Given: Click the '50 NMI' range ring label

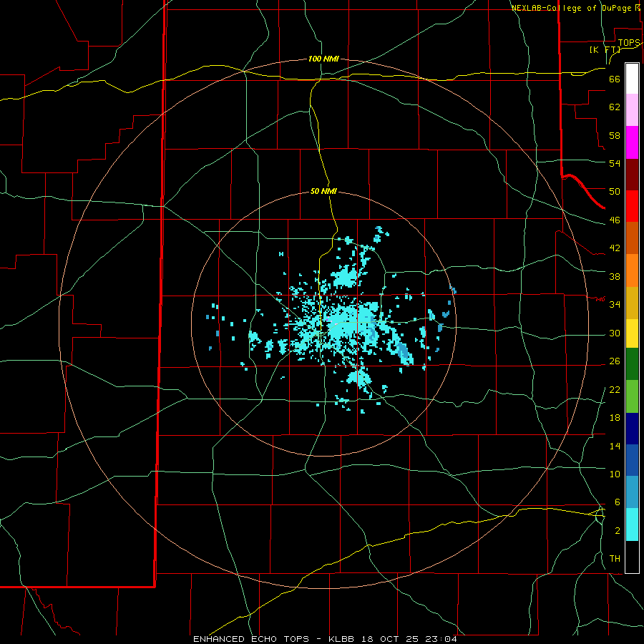Looking at the screenshot, I should pyautogui.click(x=323, y=191).
